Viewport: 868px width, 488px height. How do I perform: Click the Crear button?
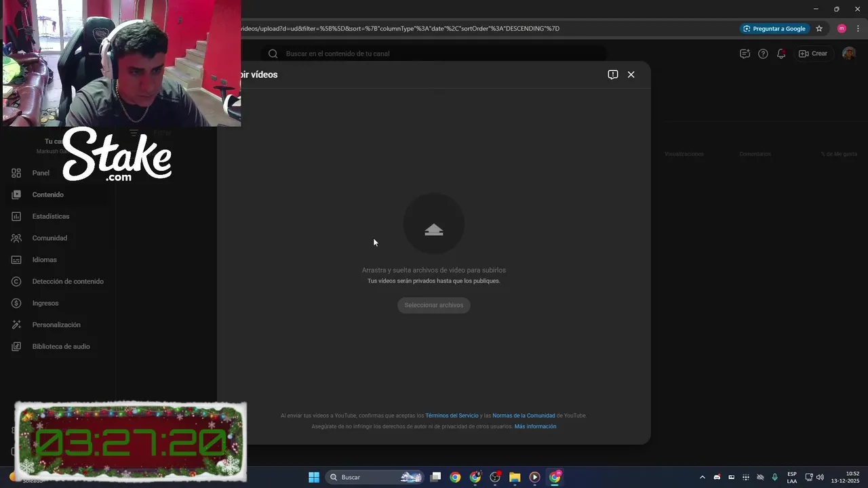coord(813,54)
